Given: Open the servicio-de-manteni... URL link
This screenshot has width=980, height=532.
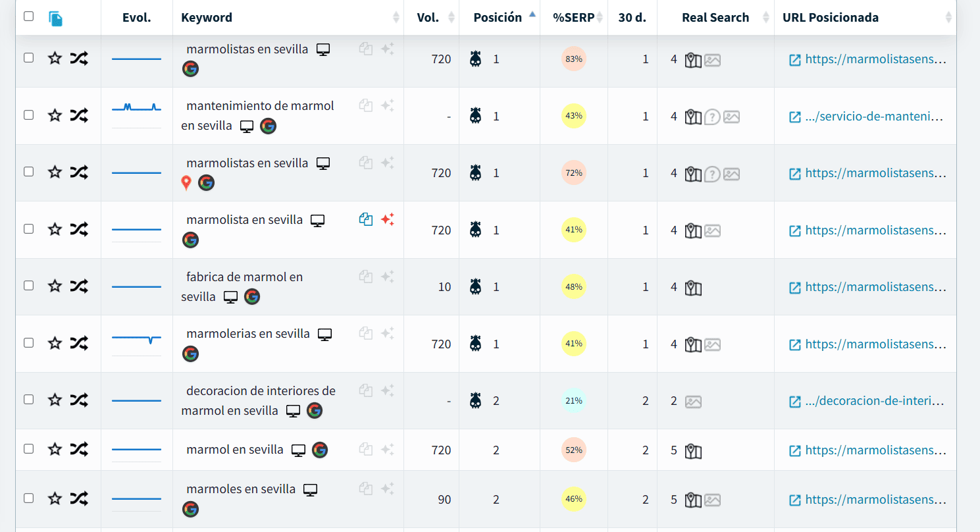Looking at the screenshot, I should pyautogui.click(x=875, y=117).
